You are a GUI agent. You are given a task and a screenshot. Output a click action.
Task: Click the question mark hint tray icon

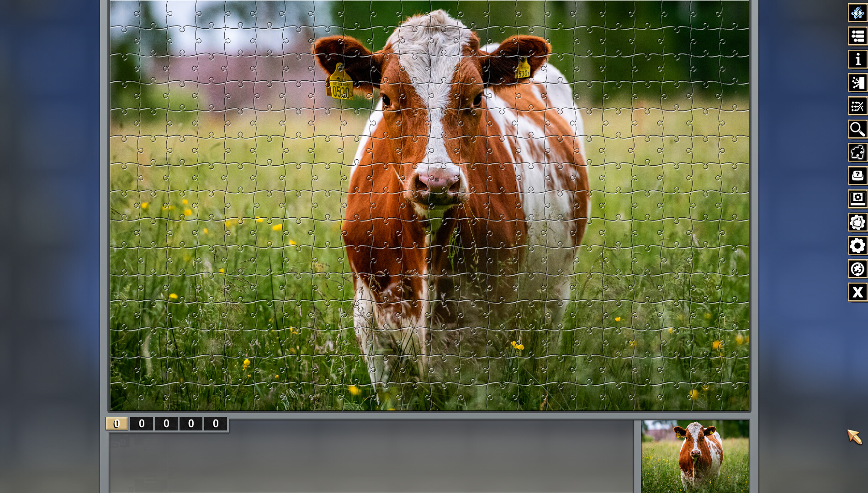[x=857, y=176]
